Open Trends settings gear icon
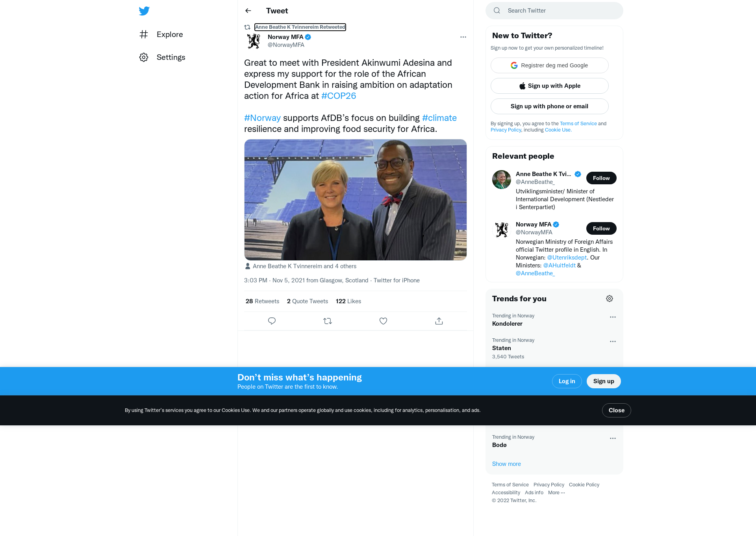The image size is (756, 536). point(610,299)
